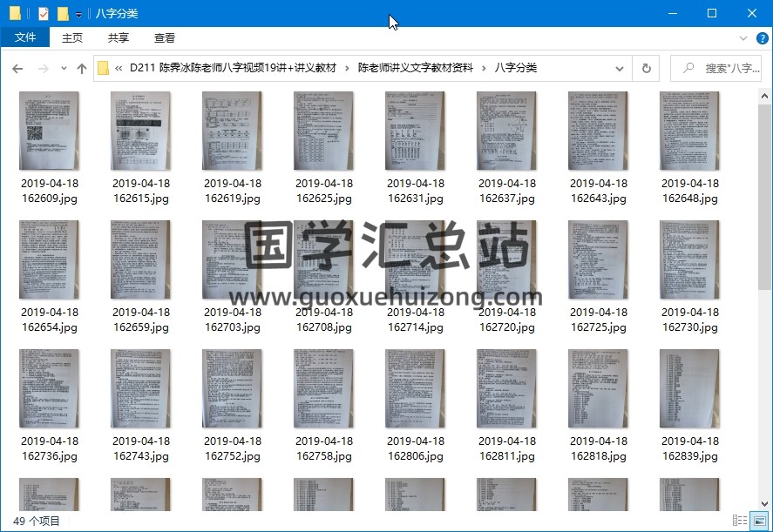The width and height of the screenshot is (773, 532).
Task: Select thumbnail 2019-04-18 162609.jpg
Action: 50,131
